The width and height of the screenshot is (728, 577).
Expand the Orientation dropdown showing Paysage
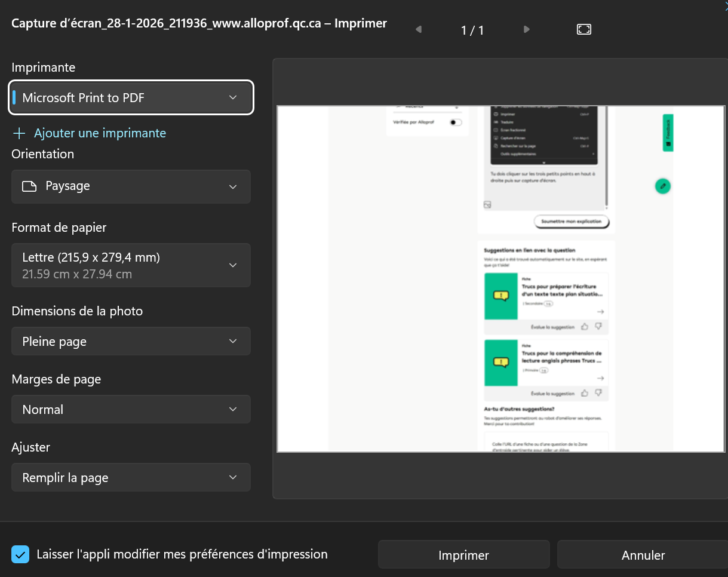click(131, 186)
